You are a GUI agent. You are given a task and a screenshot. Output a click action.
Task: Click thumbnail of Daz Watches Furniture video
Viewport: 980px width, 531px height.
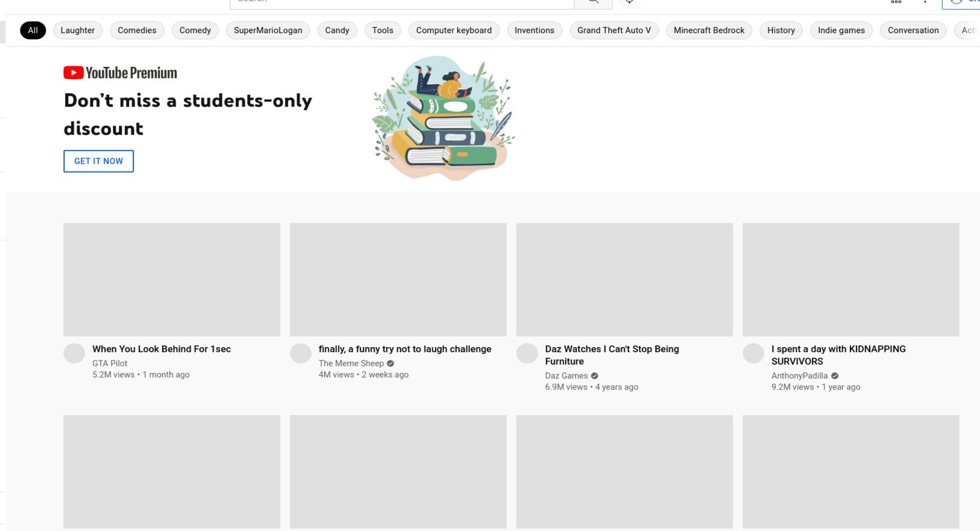coord(624,280)
